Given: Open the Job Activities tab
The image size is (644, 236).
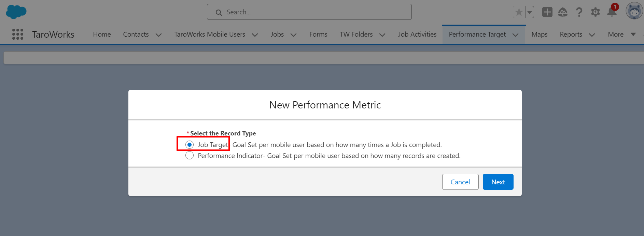Looking at the screenshot, I should [417, 34].
